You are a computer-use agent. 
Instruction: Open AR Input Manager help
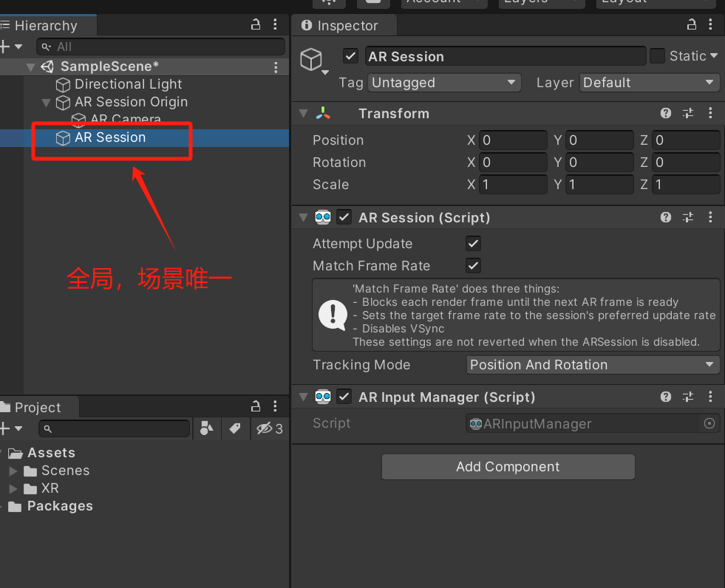(666, 397)
